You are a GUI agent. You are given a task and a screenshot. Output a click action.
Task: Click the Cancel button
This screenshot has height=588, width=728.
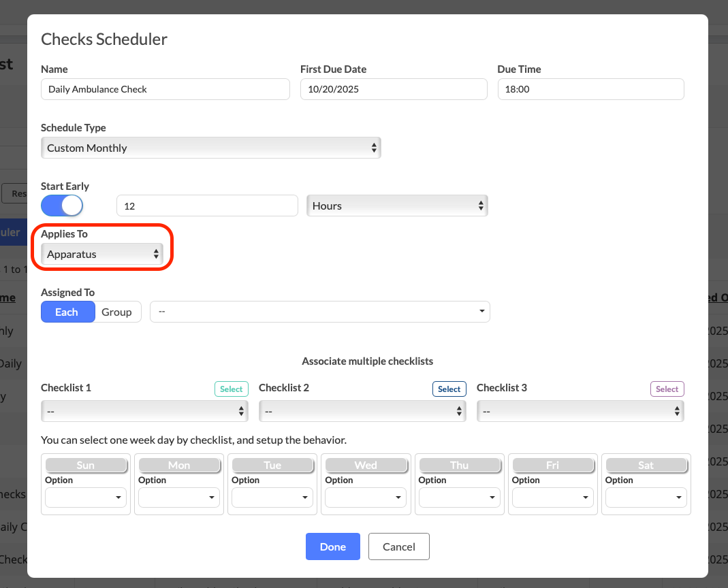point(398,546)
